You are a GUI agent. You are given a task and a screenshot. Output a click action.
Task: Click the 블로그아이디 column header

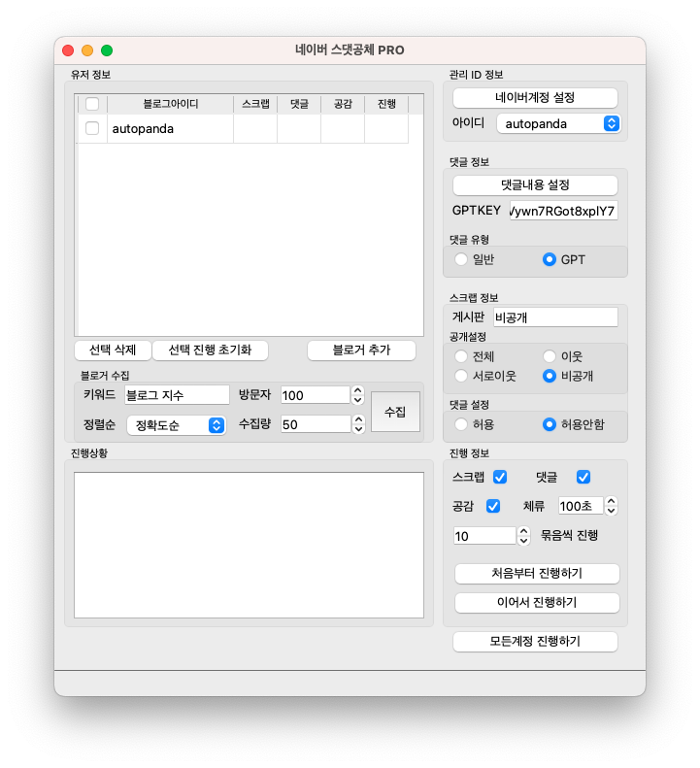(170, 104)
